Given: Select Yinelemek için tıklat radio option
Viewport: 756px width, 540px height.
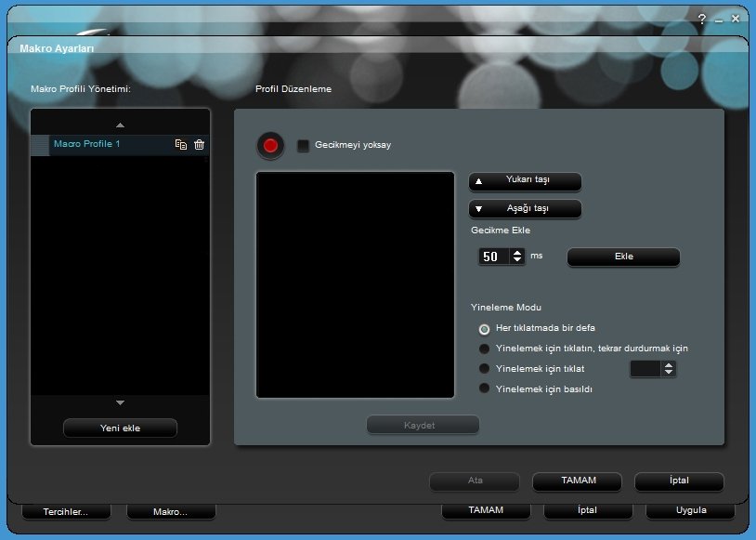Looking at the screenshot, I should point(484,369).
